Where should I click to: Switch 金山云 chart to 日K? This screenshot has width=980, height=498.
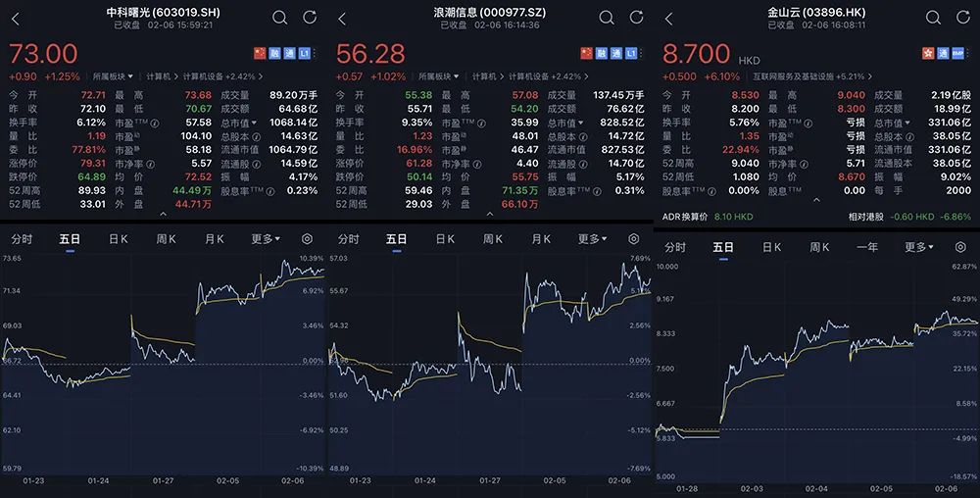click(772, 247)
